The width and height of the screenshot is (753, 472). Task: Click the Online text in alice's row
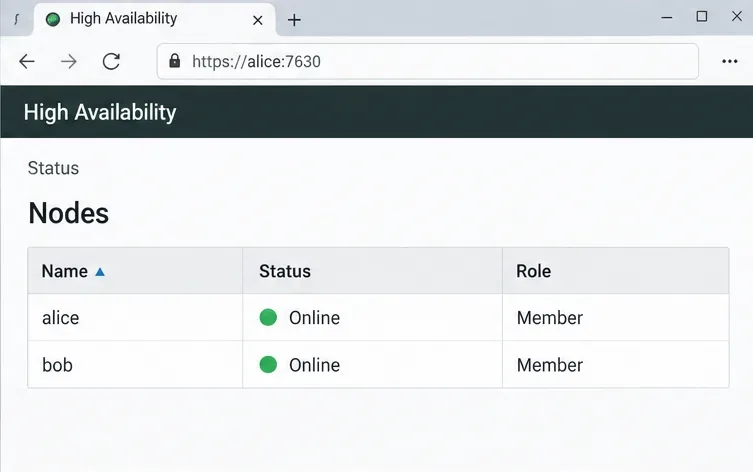tap(315, 318)
